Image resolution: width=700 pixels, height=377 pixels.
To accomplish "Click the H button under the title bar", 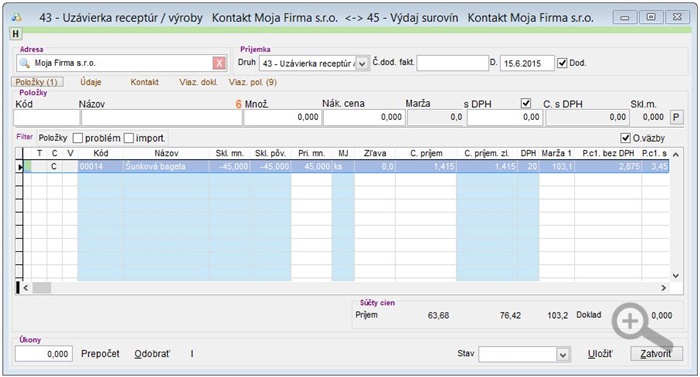I will tap(16, 34).
